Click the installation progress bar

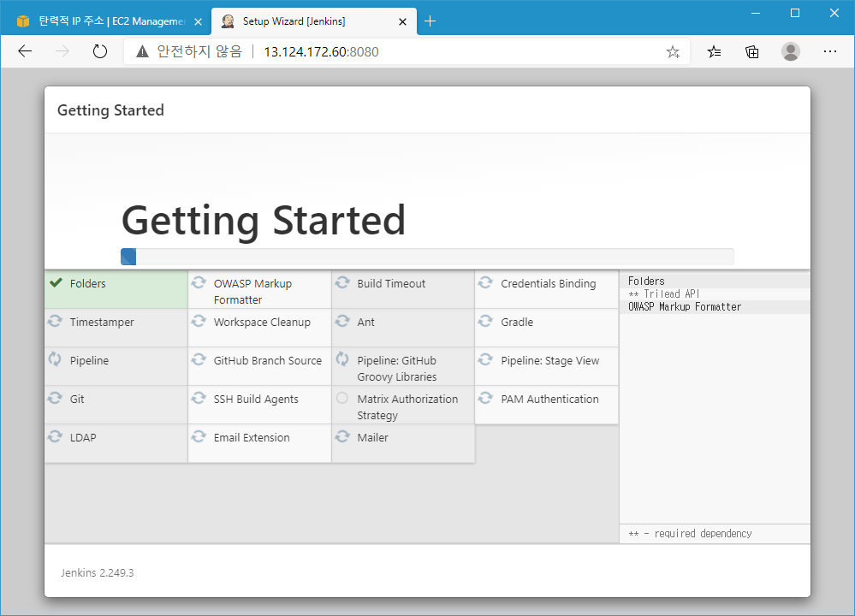click(427, 256)
